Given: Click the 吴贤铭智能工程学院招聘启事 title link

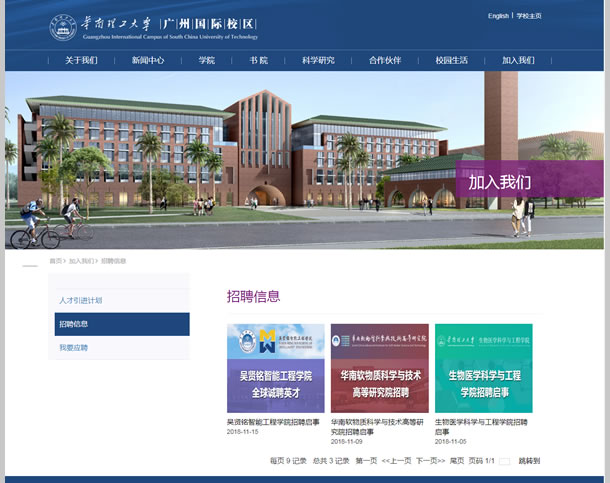Looking at the screenshot, I should [273, 422].
